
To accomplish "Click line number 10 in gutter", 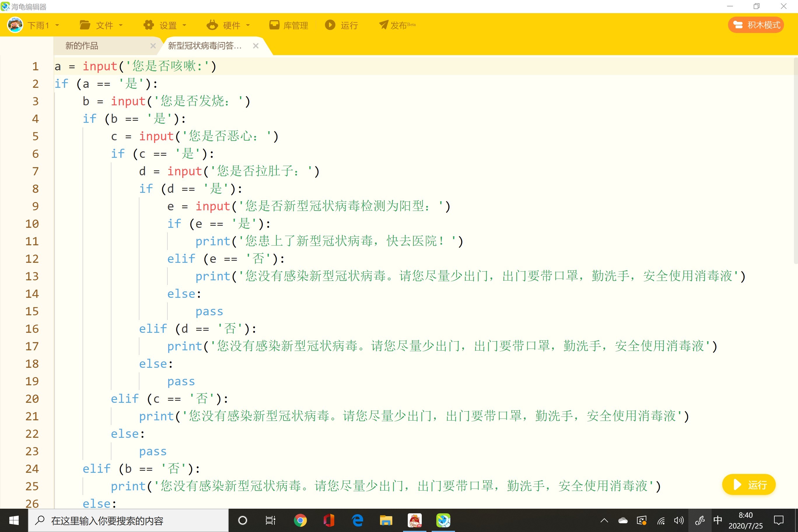I will (32, 224).
